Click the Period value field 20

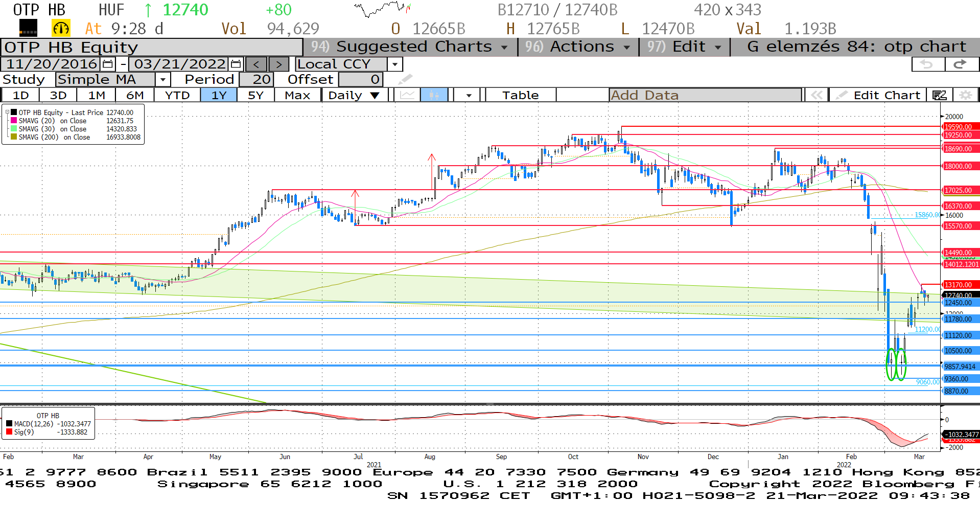[256, 79]
